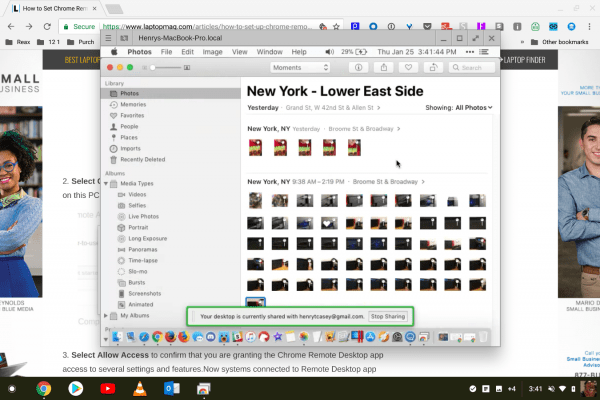Open Notification Center list icon in Mac menu bar

(484, 52)
